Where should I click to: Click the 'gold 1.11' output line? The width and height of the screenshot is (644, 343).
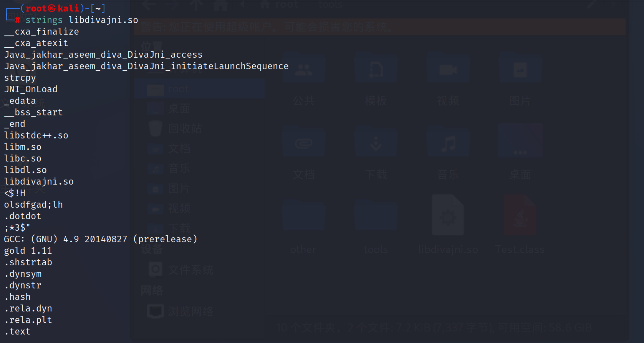(28, 251)
